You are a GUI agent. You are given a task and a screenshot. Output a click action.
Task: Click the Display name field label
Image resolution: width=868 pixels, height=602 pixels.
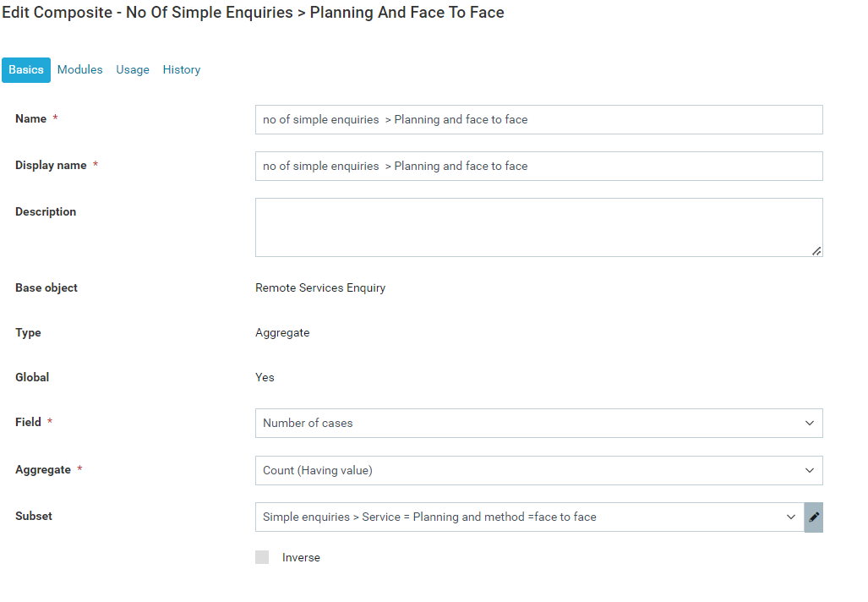point(51,165)
